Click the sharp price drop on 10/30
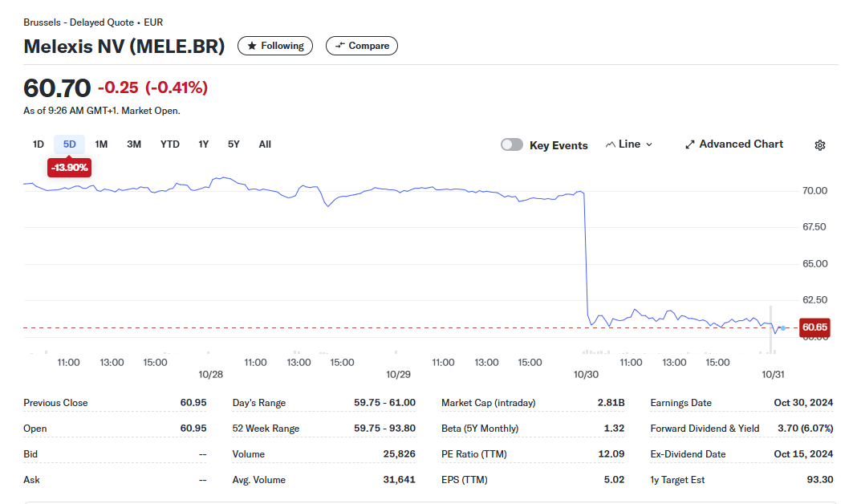857x504 pixels. pos(586,257)
